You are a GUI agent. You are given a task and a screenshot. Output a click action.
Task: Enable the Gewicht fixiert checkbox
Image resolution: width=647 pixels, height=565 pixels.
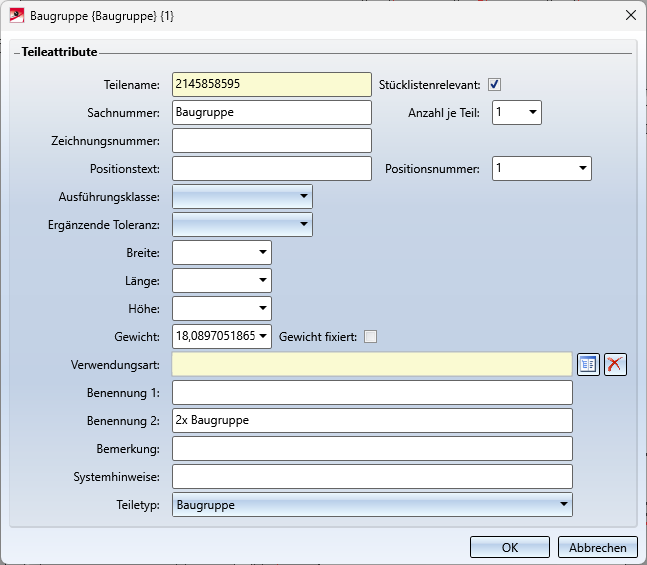tap(370, 337)
